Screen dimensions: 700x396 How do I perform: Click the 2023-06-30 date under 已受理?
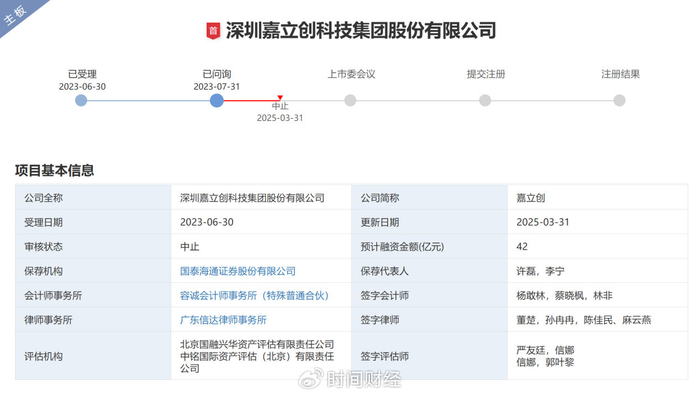pos(82,87)
